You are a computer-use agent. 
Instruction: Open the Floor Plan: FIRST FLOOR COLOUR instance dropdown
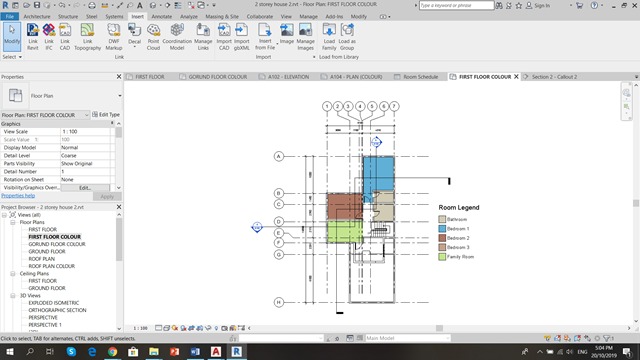(86, 115)
